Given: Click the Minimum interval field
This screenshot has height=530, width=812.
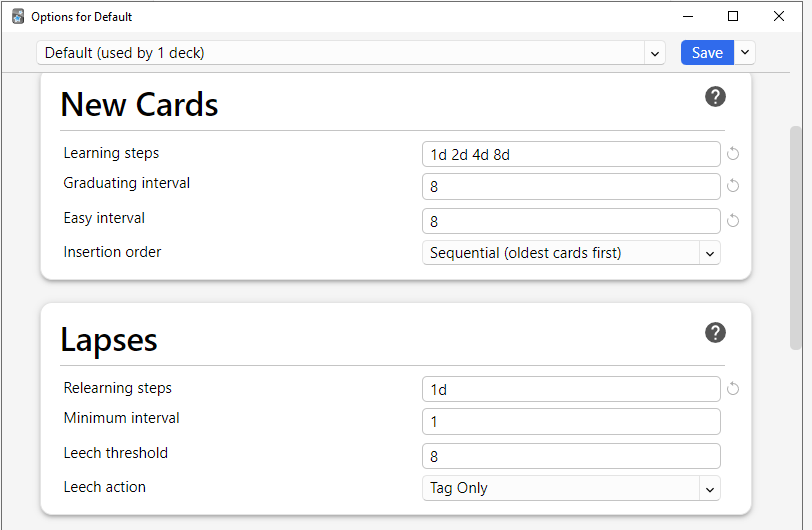Looking at the screenshot, I should click(571, 422).
